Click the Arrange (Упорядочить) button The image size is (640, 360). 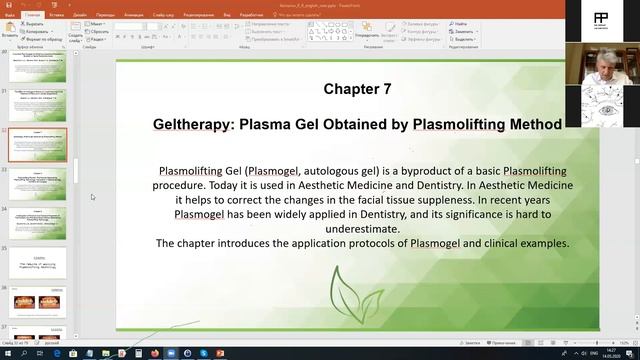tap(367, 31)
